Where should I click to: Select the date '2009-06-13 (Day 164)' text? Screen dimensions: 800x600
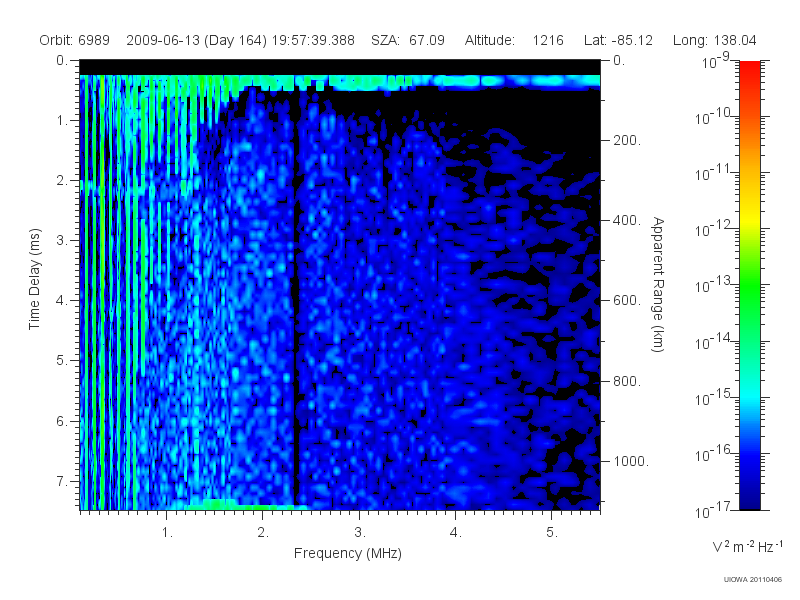click(196, 40)
